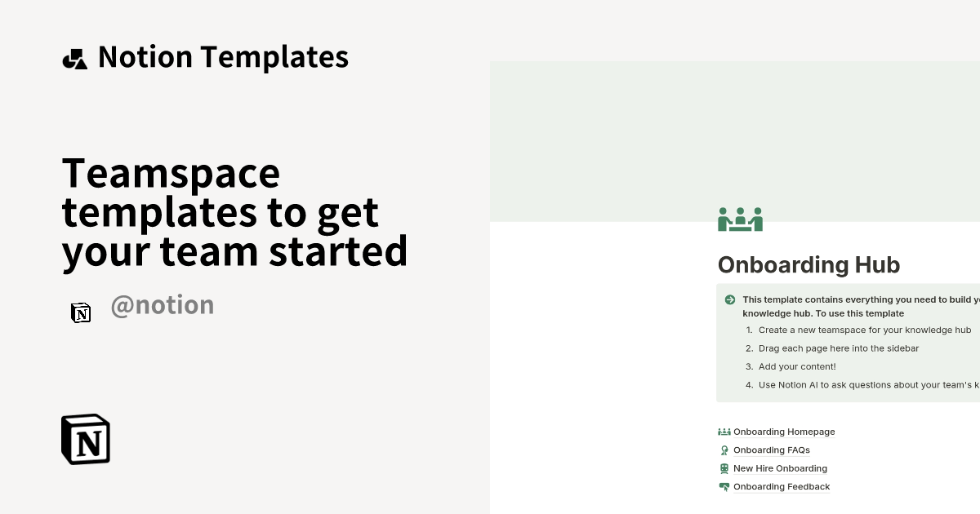
Task: Select the "Create a new teamspace" list step
Action: tap(864, 330)
